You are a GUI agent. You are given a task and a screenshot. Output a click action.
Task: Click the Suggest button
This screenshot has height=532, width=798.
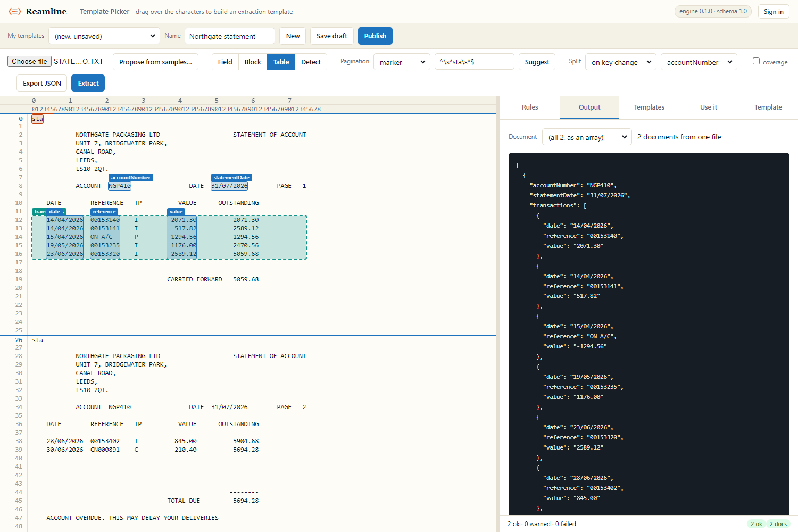pos(537,62)
